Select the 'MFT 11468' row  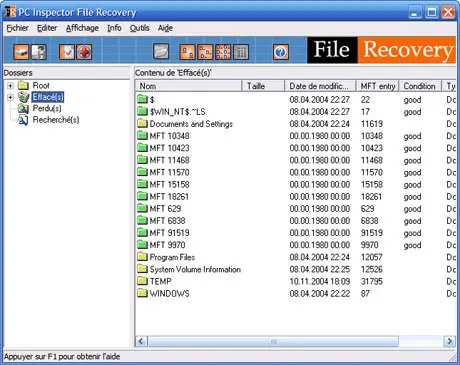(296, 160)
